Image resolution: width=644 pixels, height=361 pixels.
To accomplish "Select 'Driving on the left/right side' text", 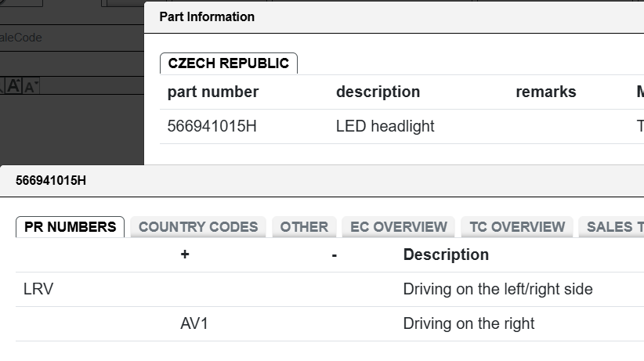I will pos(497,289).
